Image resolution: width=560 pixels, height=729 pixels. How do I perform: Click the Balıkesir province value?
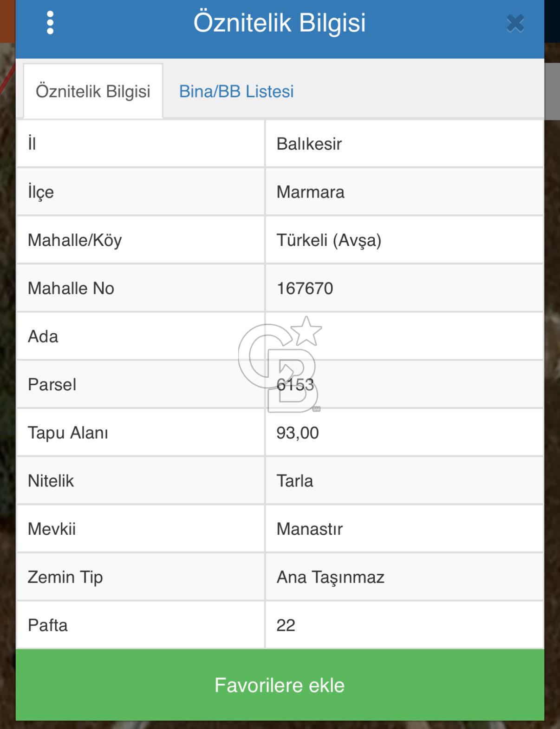[x=309, y=144]
